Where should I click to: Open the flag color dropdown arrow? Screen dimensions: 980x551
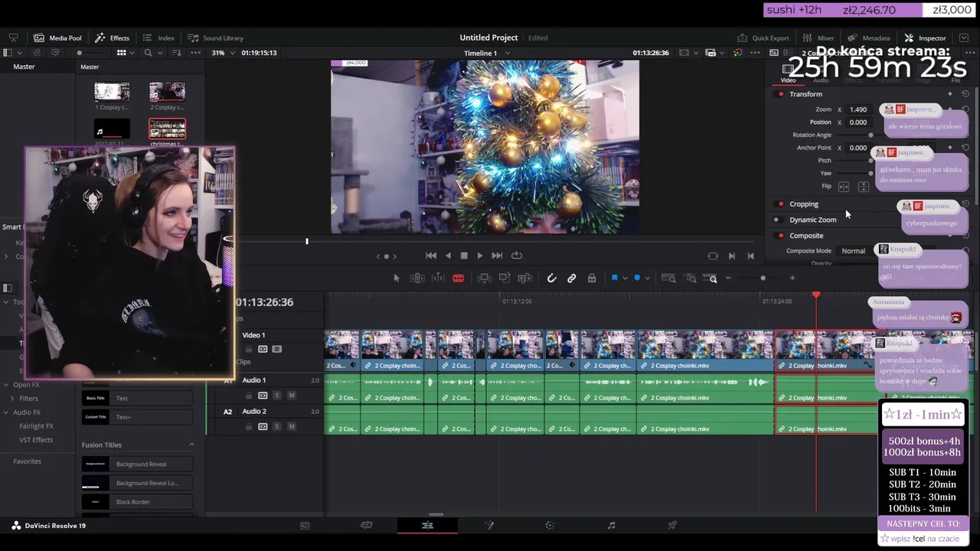click(x=625, y=279)
